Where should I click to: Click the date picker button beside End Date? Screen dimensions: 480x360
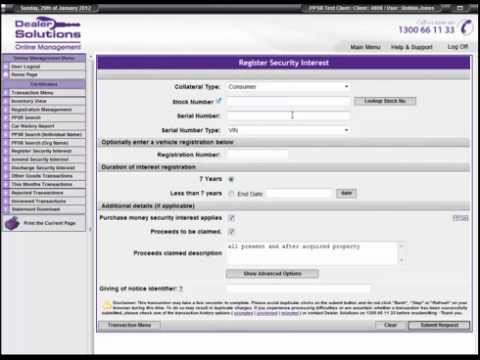[x=347, y=193]
